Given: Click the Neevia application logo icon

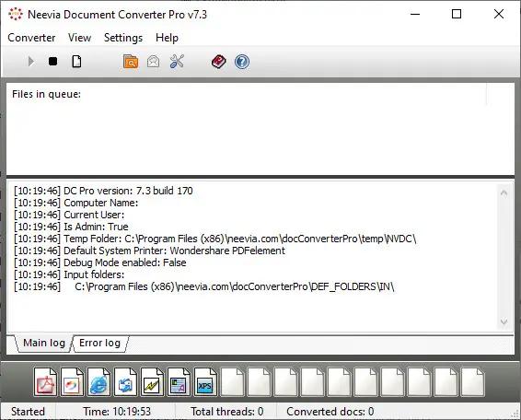Looking at the screenshot, I should click(16, 14).
